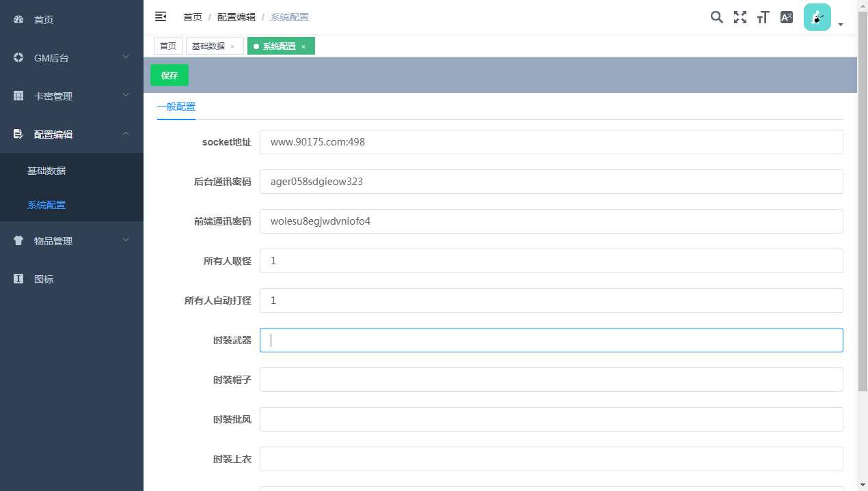The height and width of the screenshot is (491, 868).
Task: Open the language translation icon
Action: click(x=785, y=17)
